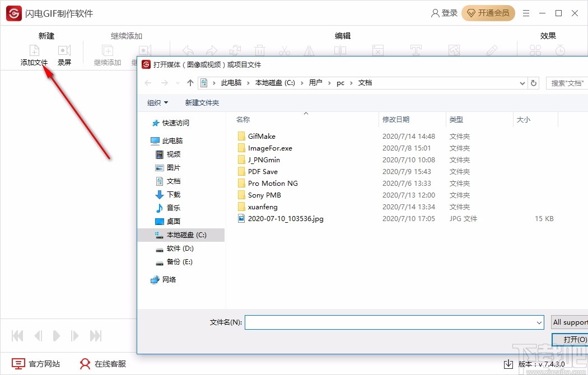Viewport: 588px width, 375px height.
Task: Step to the next frame
Action: [74, 336]
